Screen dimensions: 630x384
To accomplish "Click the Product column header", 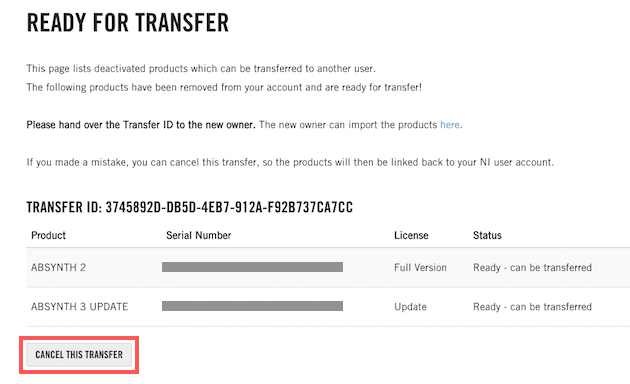I will coord(48,235).
